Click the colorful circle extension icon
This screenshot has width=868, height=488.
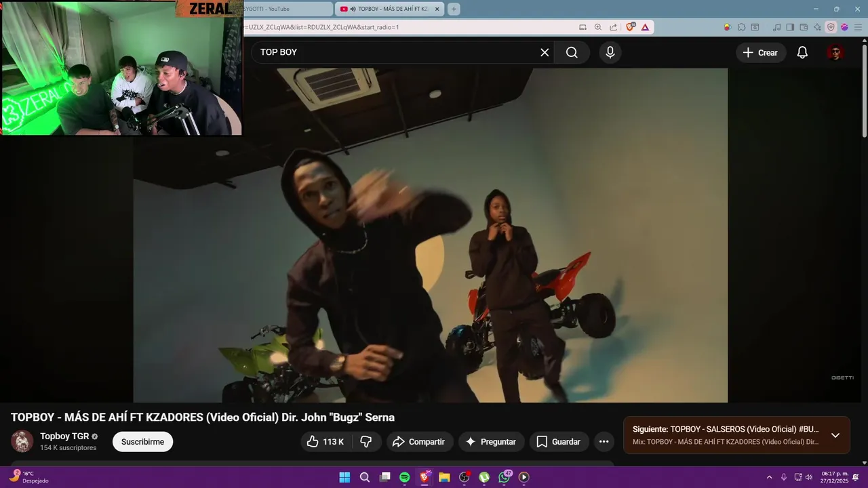[x=727, y=27]
